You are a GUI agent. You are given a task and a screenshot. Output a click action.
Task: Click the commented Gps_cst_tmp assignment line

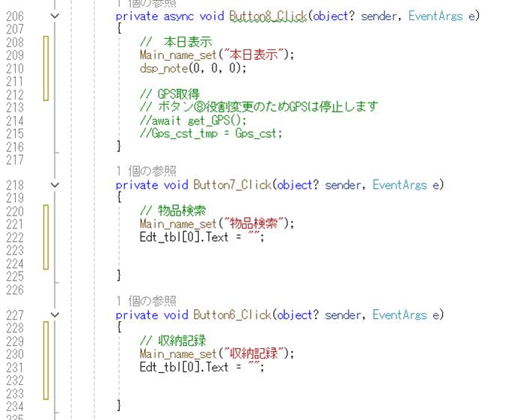pos(210,134)
